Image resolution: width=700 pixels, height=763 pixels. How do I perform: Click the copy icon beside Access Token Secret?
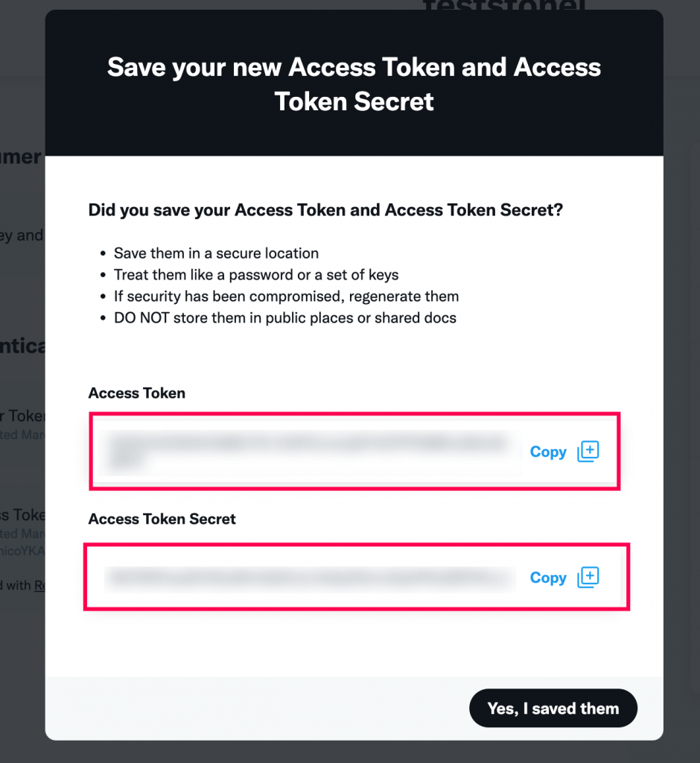tap(588, 577)
